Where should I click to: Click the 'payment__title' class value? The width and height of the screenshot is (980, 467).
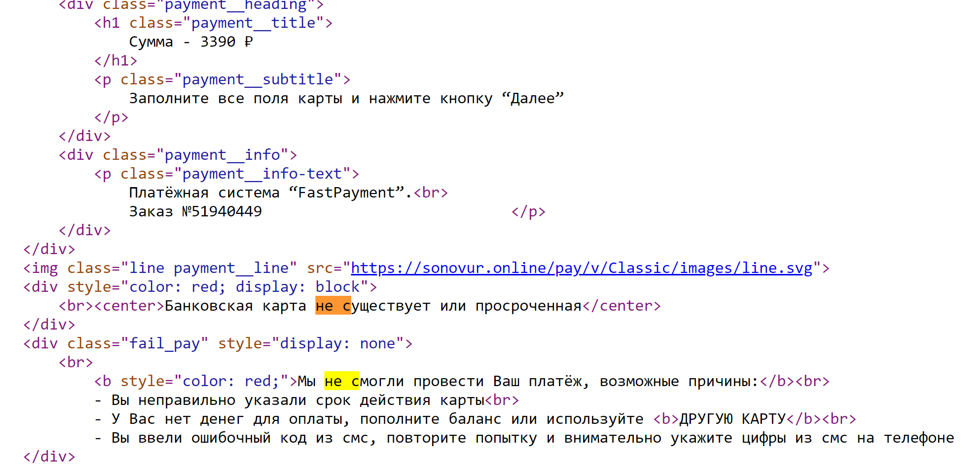[253, 23]
